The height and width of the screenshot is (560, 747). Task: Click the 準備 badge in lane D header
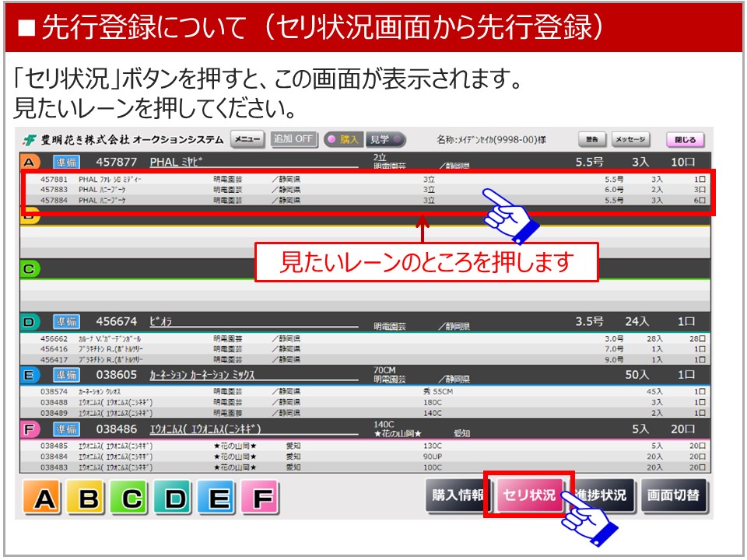[66, 321]
